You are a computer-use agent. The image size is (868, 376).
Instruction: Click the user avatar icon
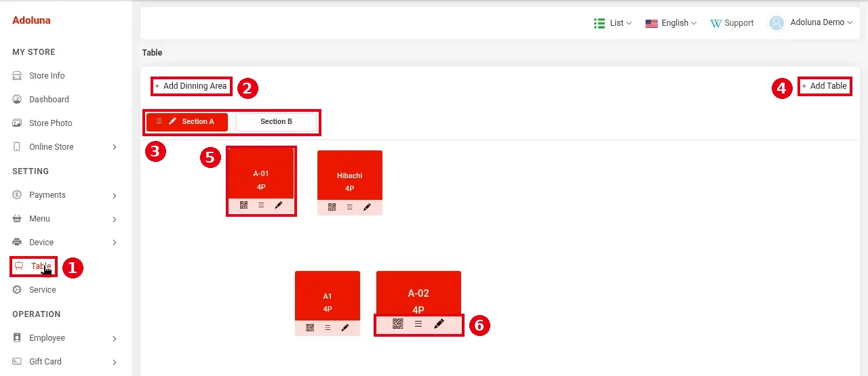click(x=776, y=23)
